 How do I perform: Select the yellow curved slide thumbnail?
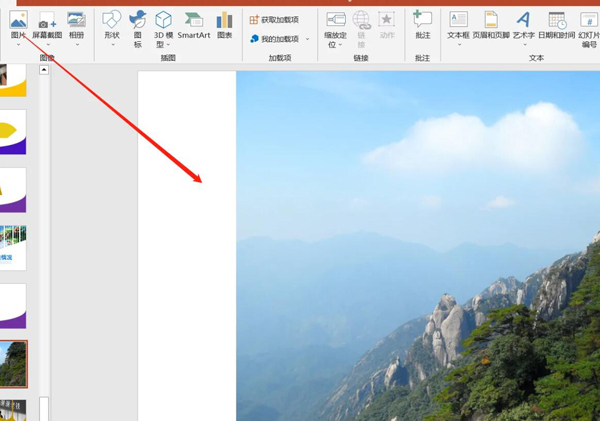coord(13,80)
